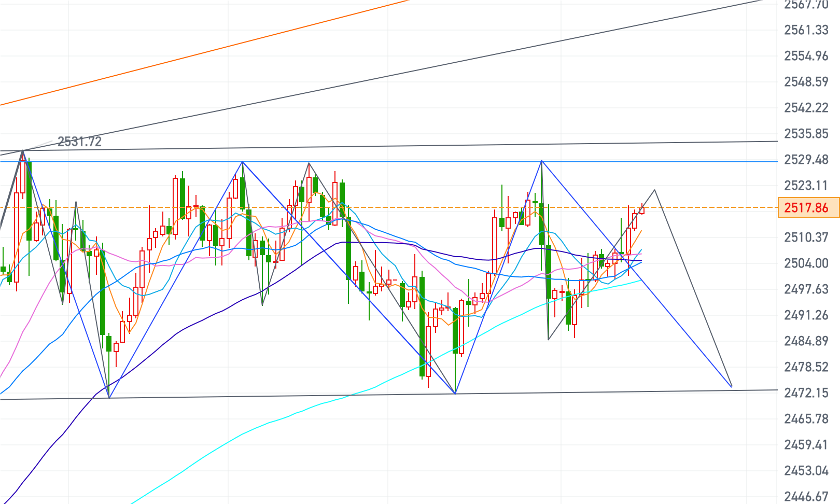Click the 2491.26 price axis label
The width and height of the screenshot is (840, 504).
point(806,315)
